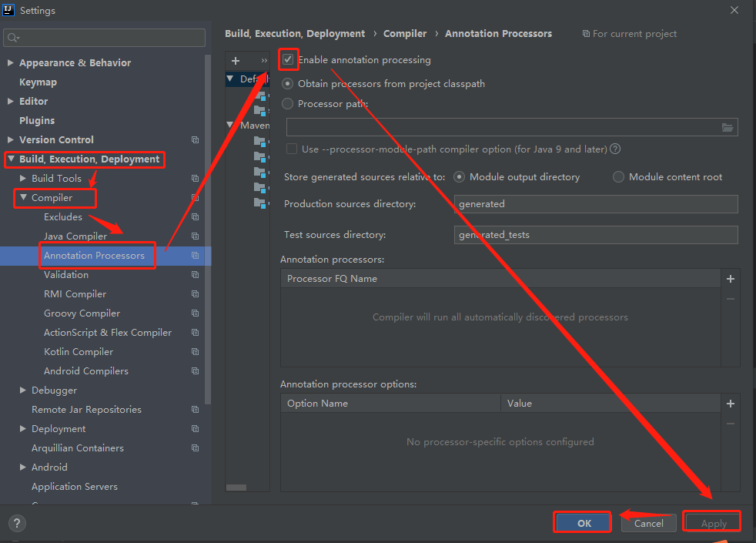Image resolution: width=756 pixels, height=543 pixels.
Task: Click the settings tree vertical scrollbar
Action: point(208,229)
